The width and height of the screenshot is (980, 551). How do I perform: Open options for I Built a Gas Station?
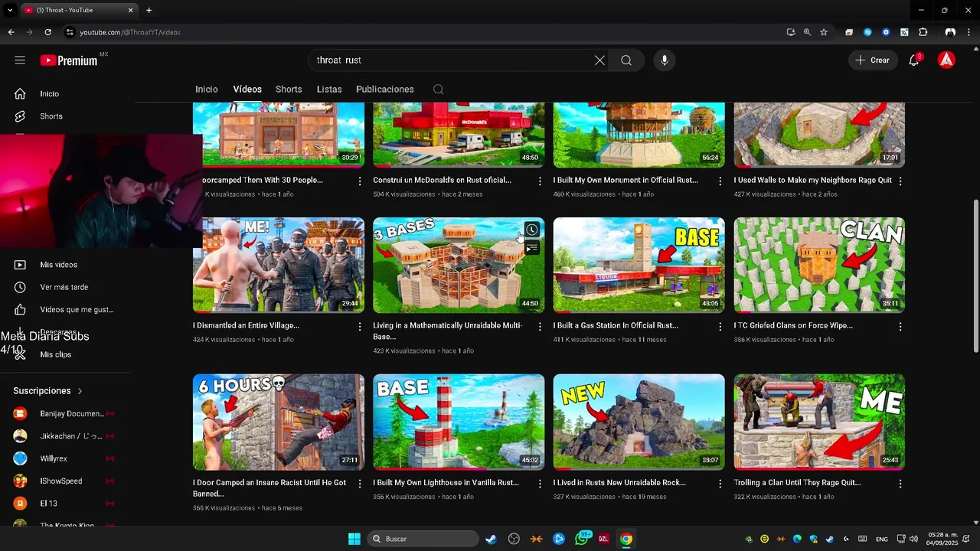(x=720, y=327)
